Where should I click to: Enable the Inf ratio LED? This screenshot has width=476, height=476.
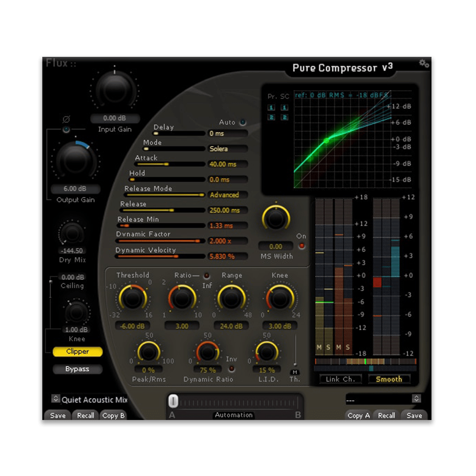tap(206, 275)
